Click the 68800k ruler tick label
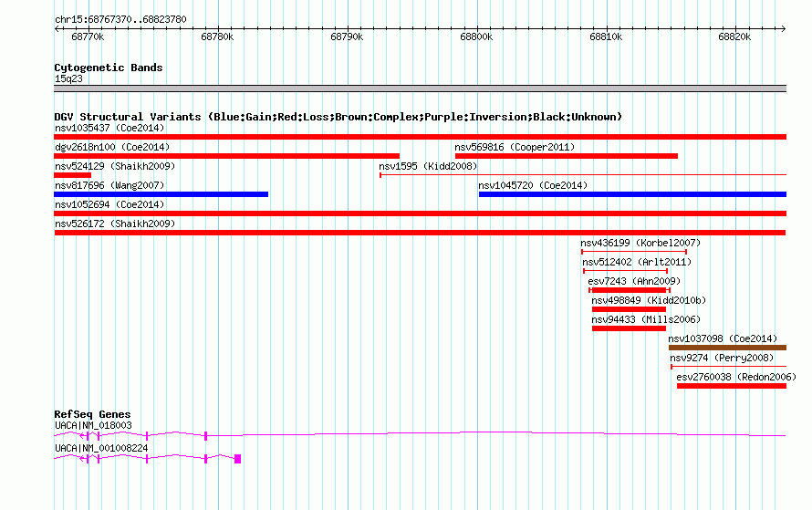812x510 pixels. (x=476, y=36)
